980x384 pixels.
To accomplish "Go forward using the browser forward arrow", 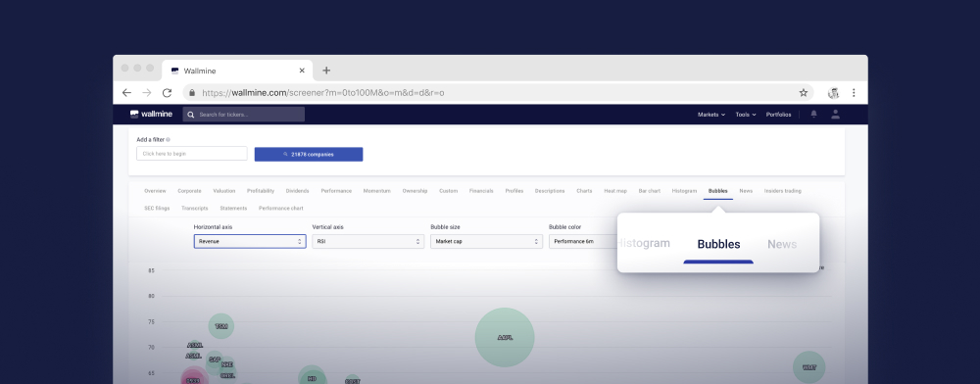I will click(147, 93).
